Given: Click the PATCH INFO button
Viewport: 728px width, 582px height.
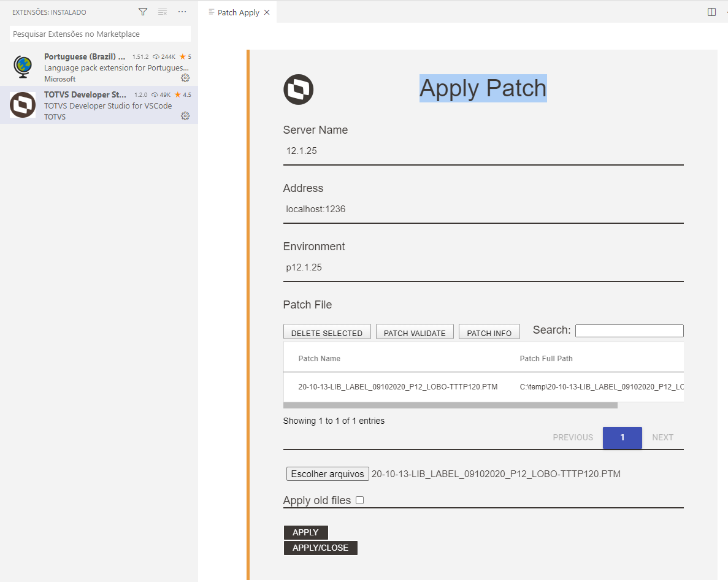Looking at the screenshot, I should coord(489,332).
